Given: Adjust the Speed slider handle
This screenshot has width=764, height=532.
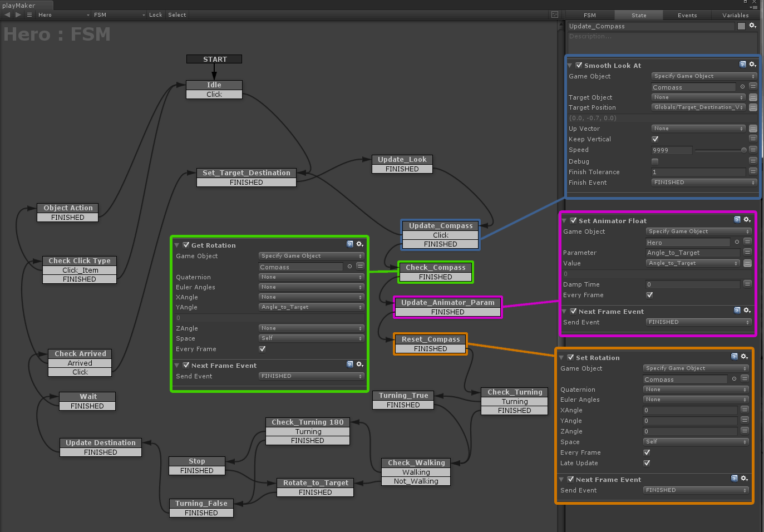Looking at the screenshot, I should pos(744,150).
